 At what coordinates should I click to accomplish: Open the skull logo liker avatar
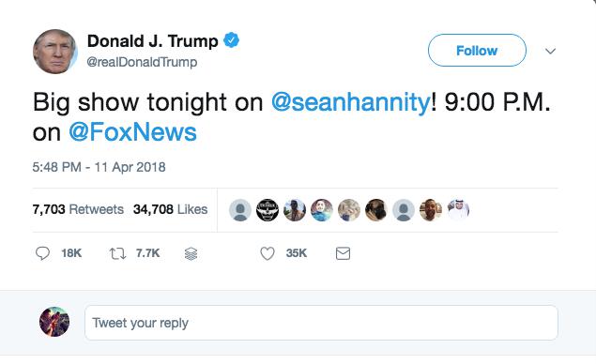(267, 210)
